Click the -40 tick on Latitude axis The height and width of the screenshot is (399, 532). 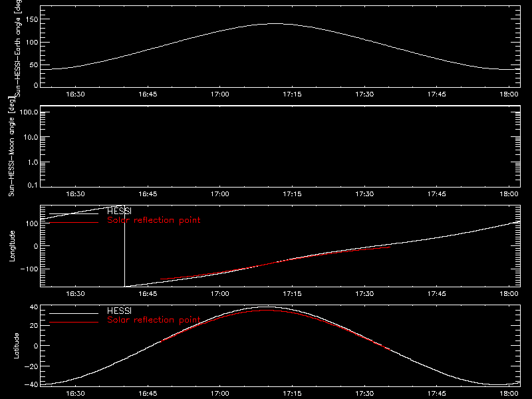click(x=31, y=385)
